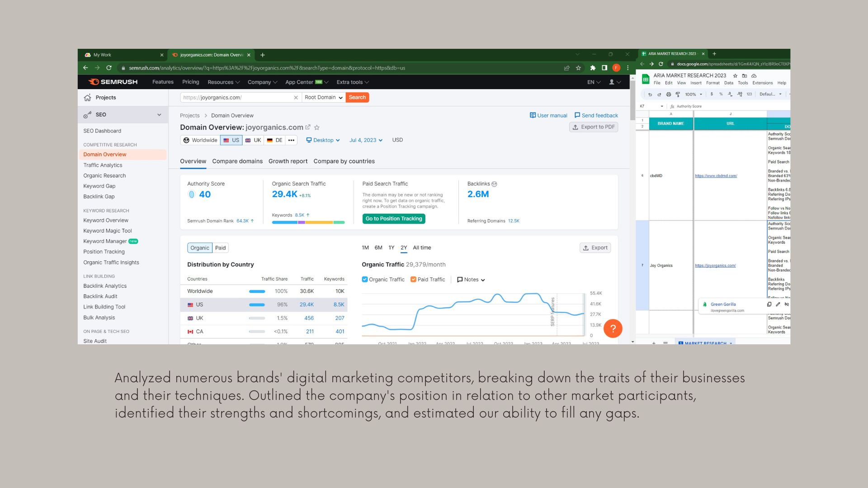Click the Export to PDF button
The height and width of the screenshot is (488, 868).
(x=593, y=127)
